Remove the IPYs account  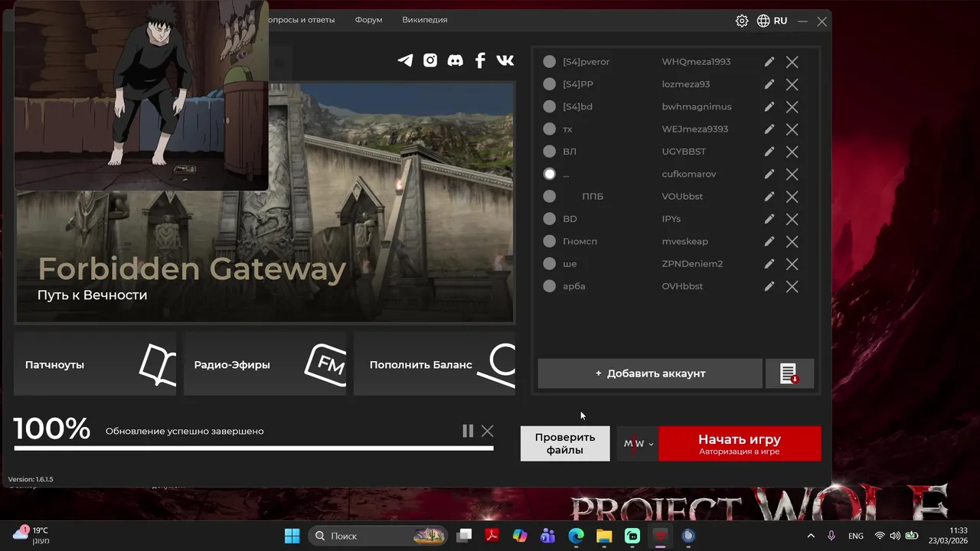click(x=792, y=219)
